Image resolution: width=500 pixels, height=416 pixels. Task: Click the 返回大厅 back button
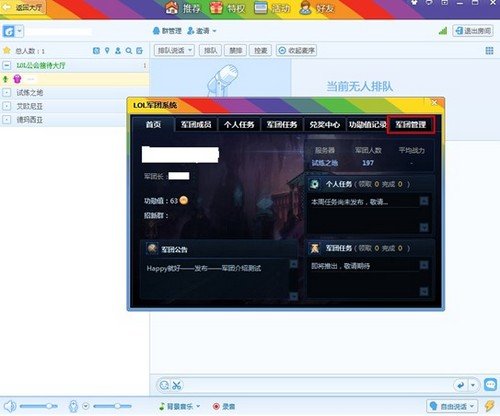click(23, 7)
